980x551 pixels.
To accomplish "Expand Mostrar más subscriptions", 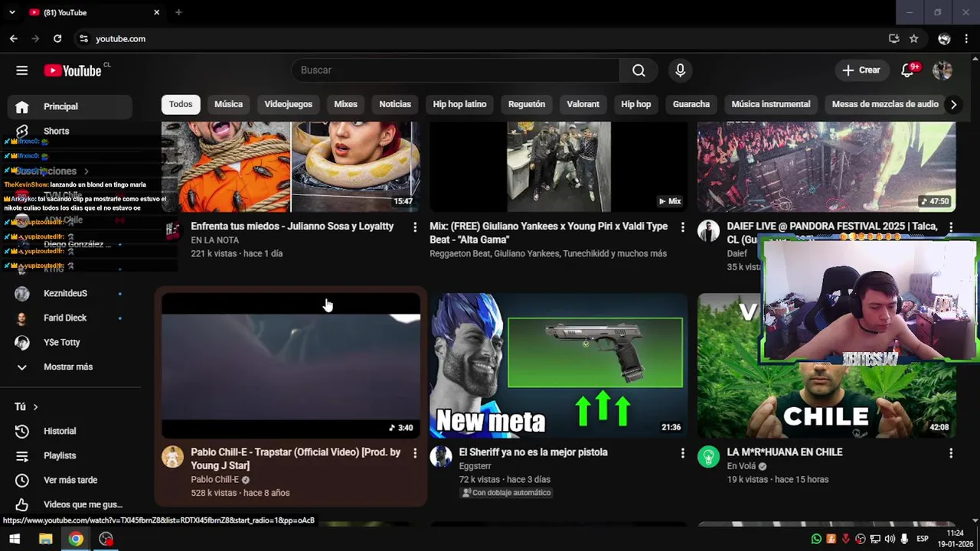I will pyautogui.click(x=70, y=367).
